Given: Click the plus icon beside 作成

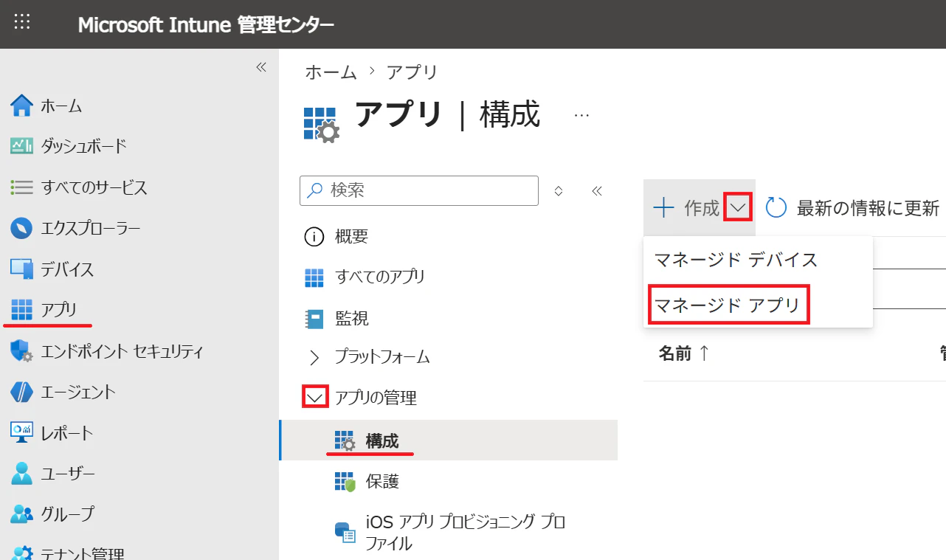Looking at the screenshot, I should pos(664,208).
